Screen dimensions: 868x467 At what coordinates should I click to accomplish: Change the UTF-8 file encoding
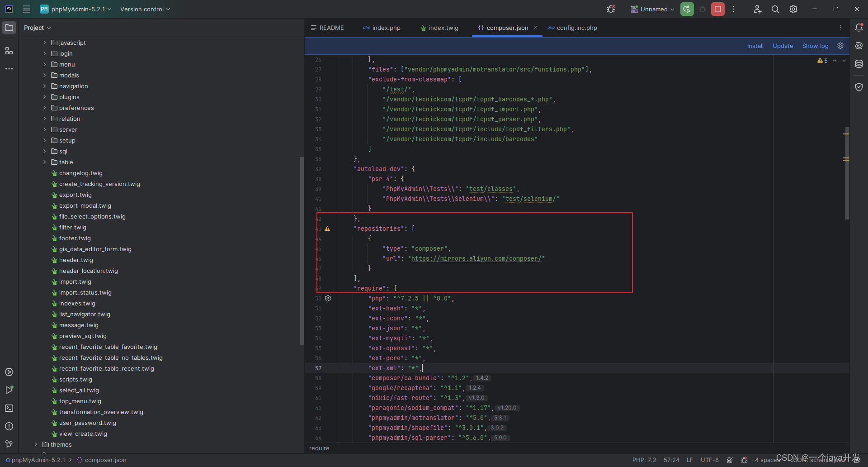coord(709,460)
